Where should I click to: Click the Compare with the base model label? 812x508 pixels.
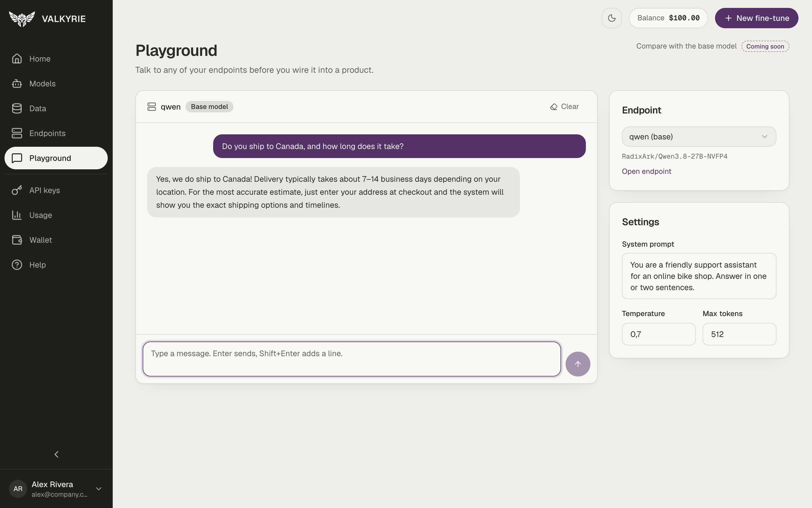tap(686, 46)
